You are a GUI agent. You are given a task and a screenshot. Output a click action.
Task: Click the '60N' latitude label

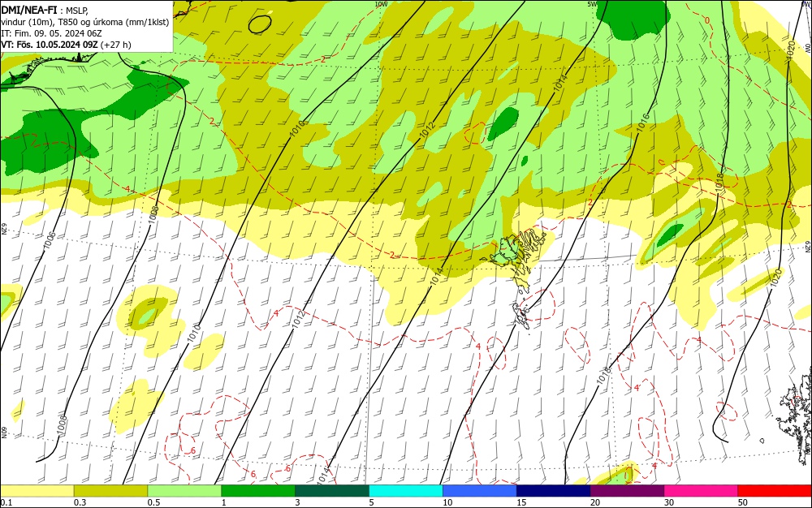coord(3,432)
